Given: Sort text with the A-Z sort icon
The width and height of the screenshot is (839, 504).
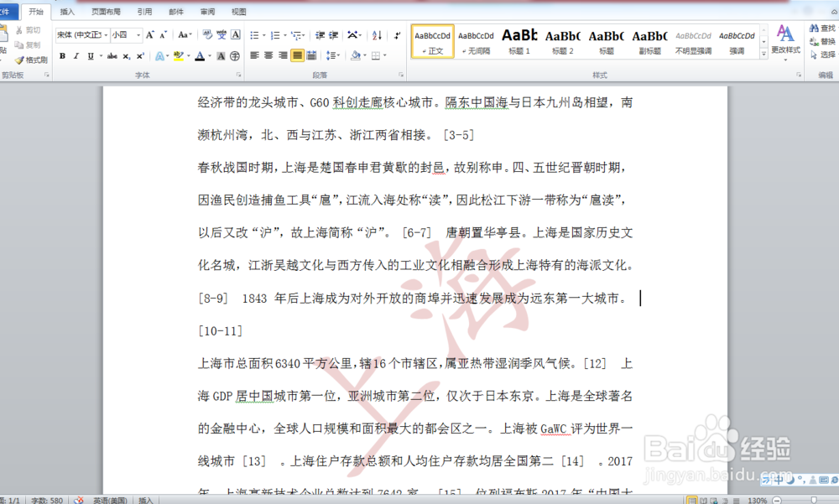Looking at the screenshot, I should click(378, 34).
